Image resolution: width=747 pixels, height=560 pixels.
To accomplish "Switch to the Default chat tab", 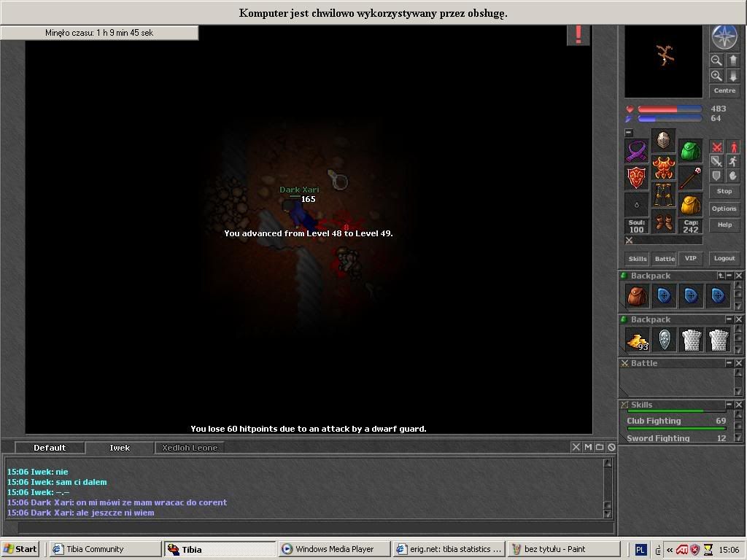I will (x=50, y=448).
